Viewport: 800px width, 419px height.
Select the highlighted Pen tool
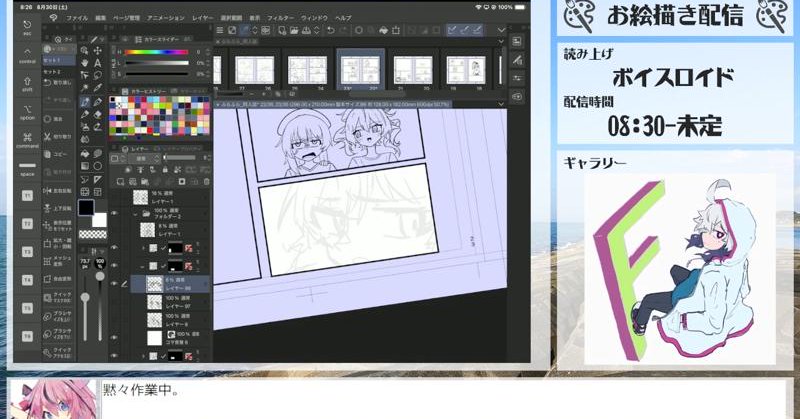click(85, 102)
